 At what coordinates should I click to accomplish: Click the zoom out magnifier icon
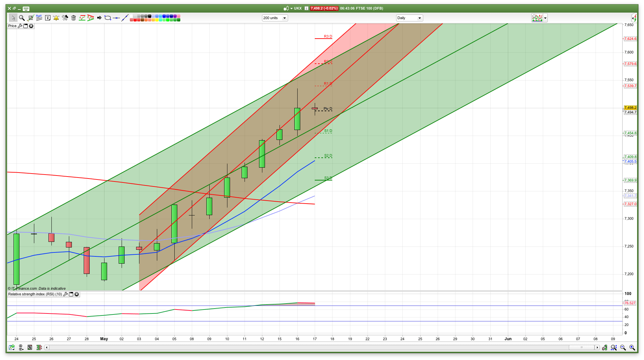[623, 347]
